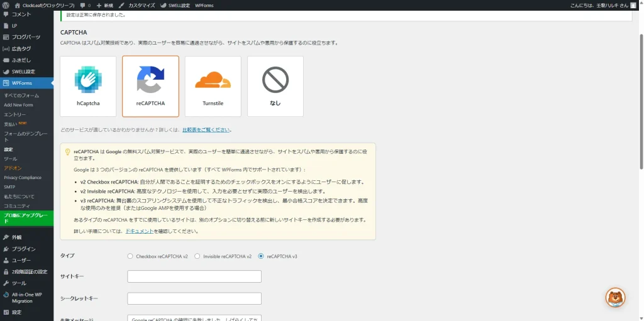Image resolution: width=644 pixels, height=321 pixels.
Task: Click the WordPress logo in admin bar
Action: click(x=6, y=5)
